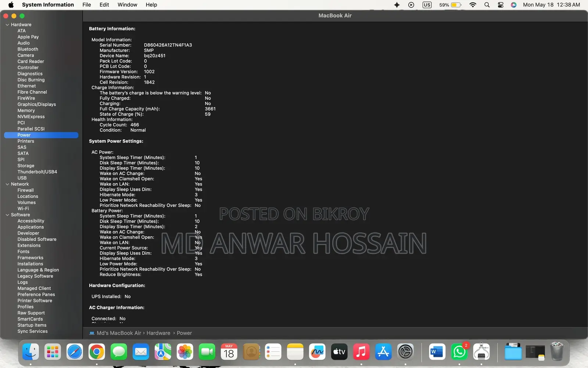This screenshot has height=368, width=588.
Task: Click battery 59% status icon
Action: click(x=450, y=5)
